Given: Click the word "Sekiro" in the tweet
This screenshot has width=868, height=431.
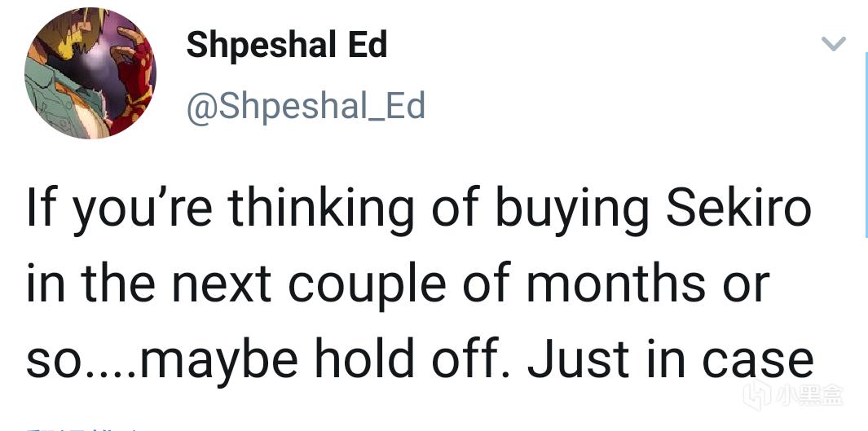Looking at the screenshot, I should point(738,209).
